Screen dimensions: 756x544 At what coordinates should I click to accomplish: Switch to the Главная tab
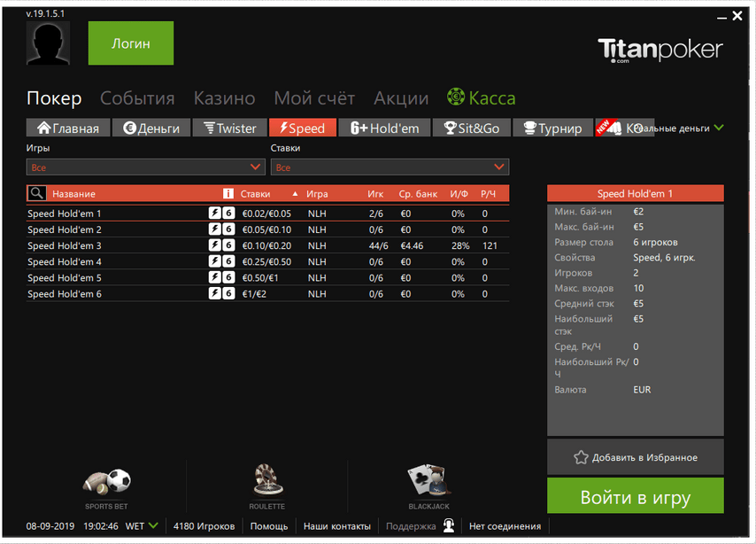click(x=68, y=128)
